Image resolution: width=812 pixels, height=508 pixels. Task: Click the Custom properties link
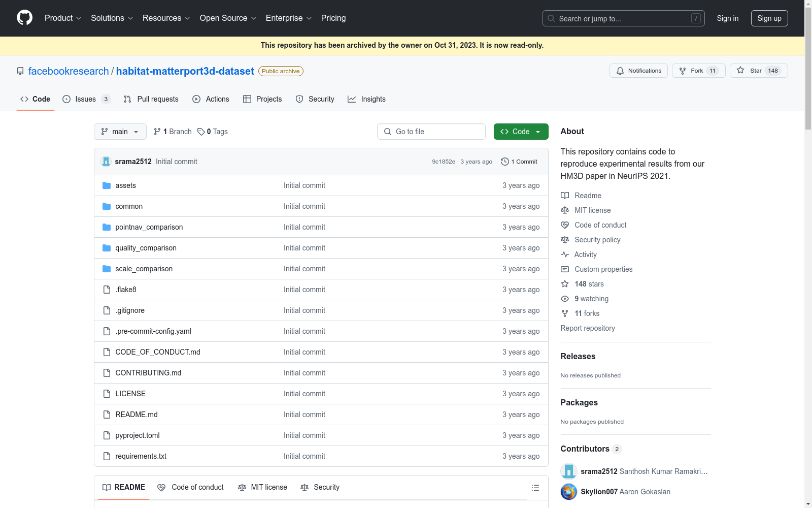coord(603,269)
